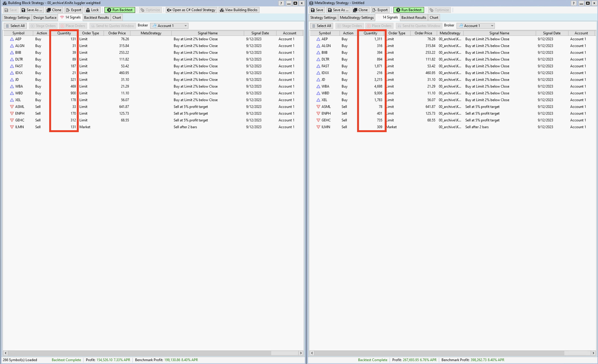Click MetaStrategy column header in MetaStrategy window
The width and height of the screenshot is (598, 364).
[x=450, y=33]
